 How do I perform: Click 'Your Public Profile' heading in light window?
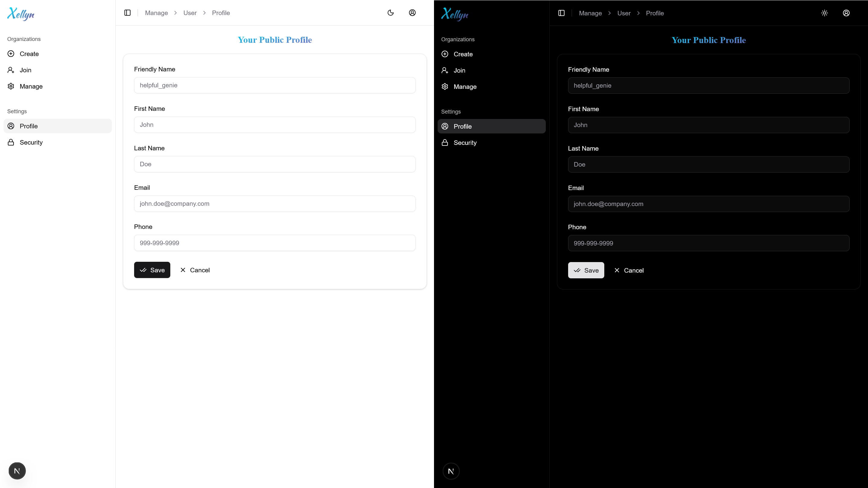(x=275, y=40)
